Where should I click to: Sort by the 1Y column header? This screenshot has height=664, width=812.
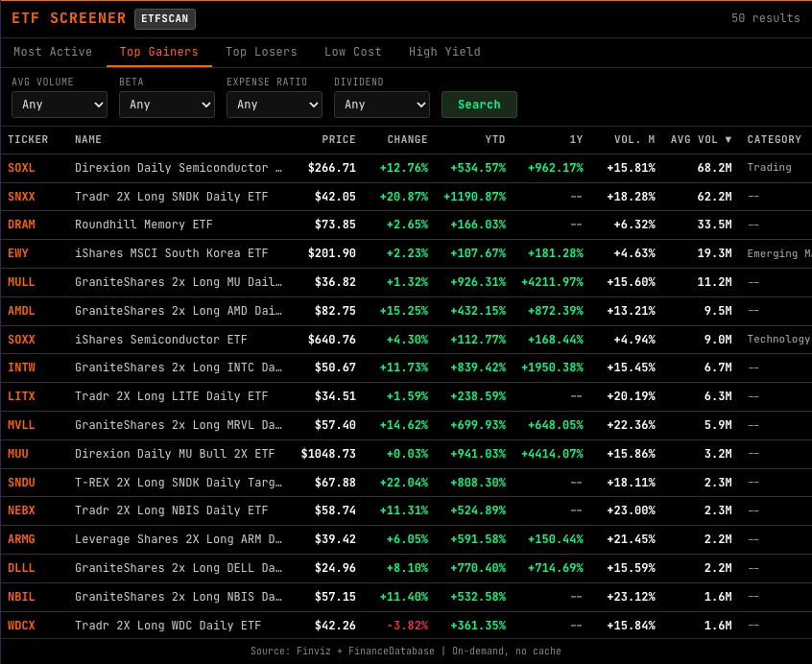pos(577,139)
